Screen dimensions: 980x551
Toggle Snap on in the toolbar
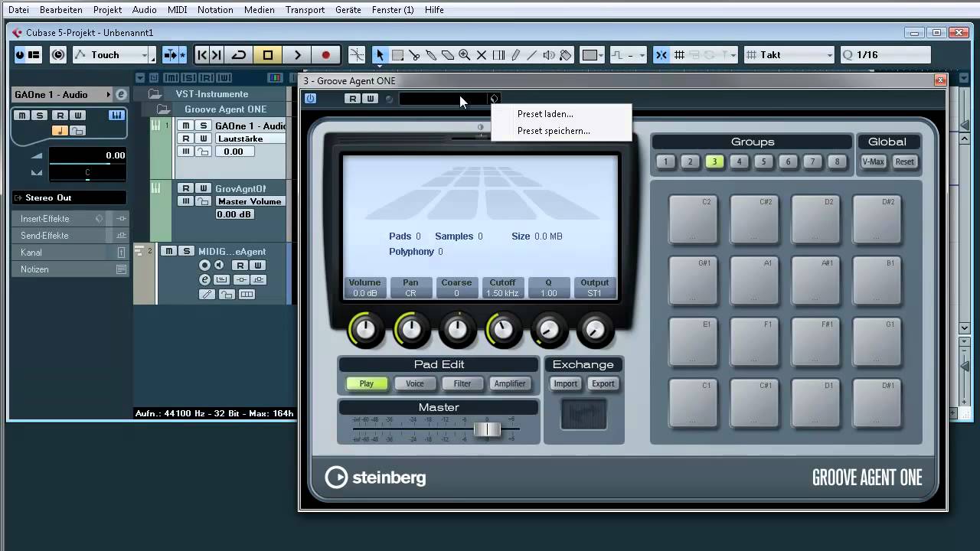(x=661, y=55)
